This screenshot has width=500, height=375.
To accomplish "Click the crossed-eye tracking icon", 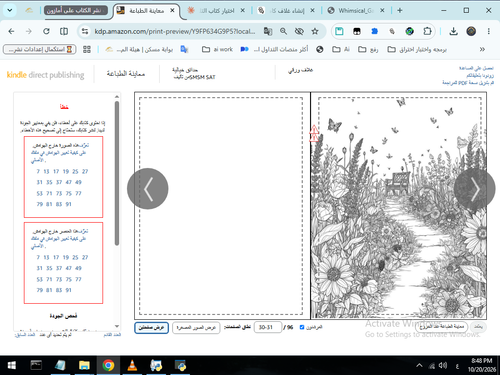I will click(299, 31).
